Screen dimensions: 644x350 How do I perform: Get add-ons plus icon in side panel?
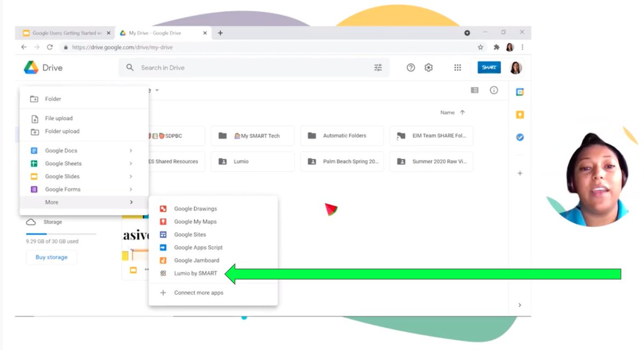(x=519, y=173)
